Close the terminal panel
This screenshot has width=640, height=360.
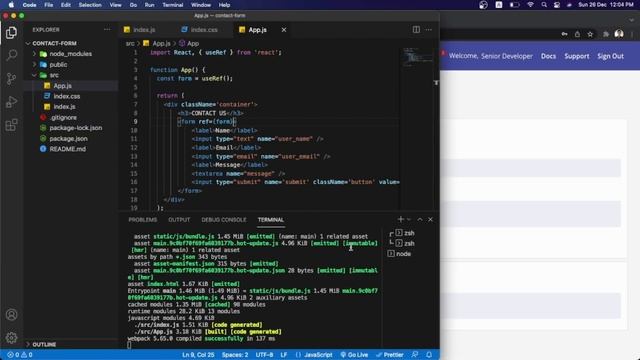(x=430, y=220)
